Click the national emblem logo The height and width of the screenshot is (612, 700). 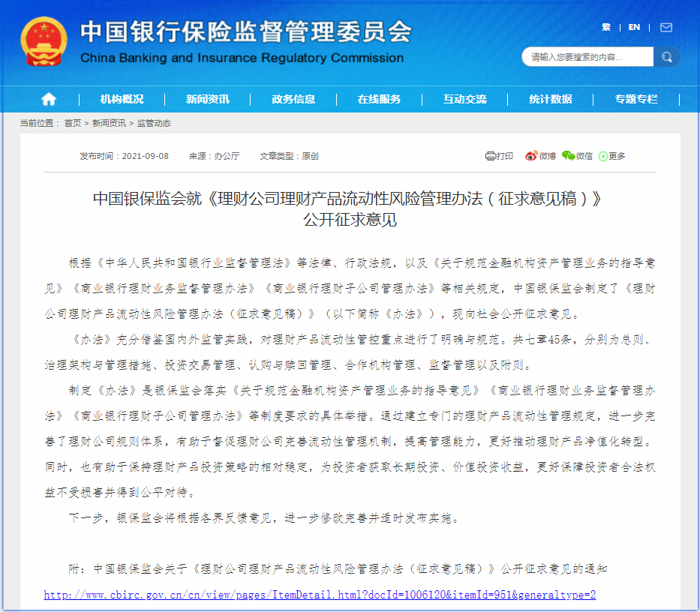pyautogui.click(x=44, y=42)
